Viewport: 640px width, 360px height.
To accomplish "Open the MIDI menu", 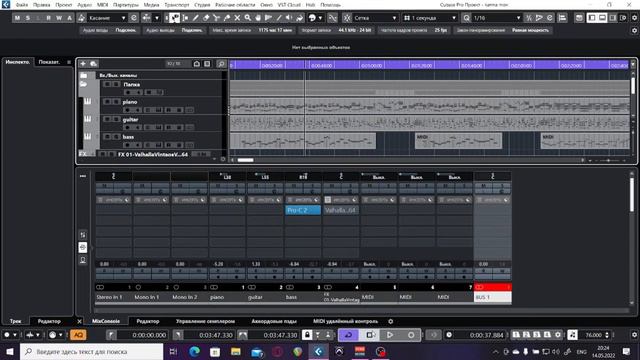I will pyautogui.click(x=102, y=5).
